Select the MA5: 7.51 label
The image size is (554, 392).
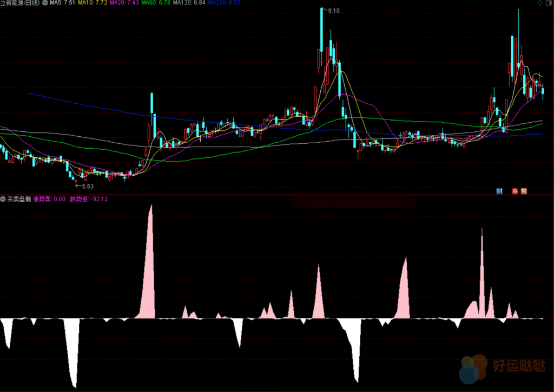click(63, 3)
